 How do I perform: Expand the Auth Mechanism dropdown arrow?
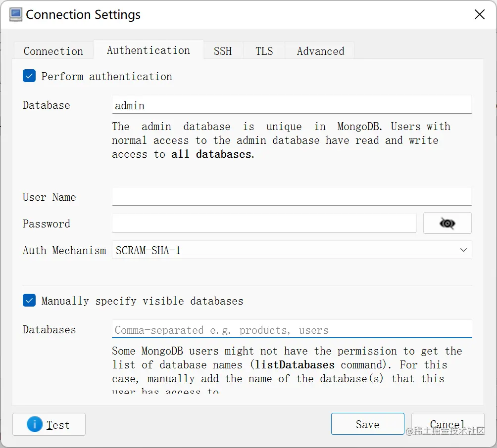coord(463,250)
